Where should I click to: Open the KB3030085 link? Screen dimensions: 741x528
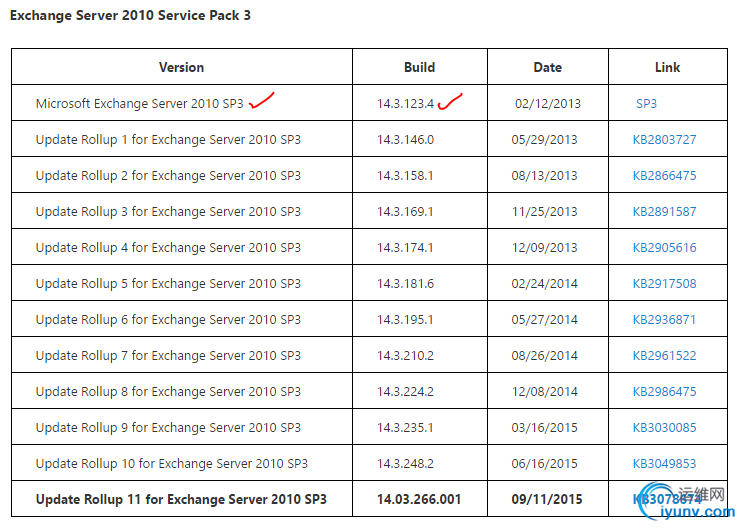(664, 427)
